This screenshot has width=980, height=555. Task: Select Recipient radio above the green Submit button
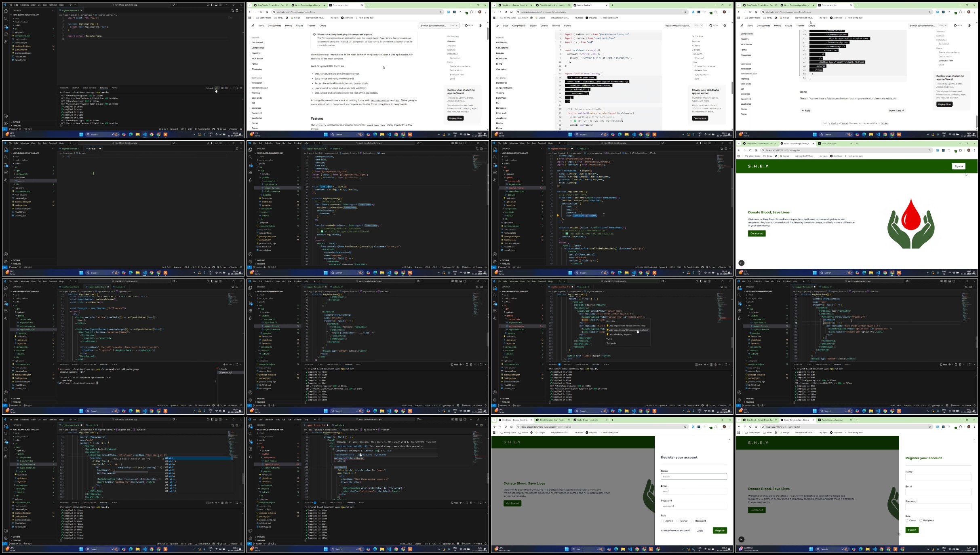[921, 521]
